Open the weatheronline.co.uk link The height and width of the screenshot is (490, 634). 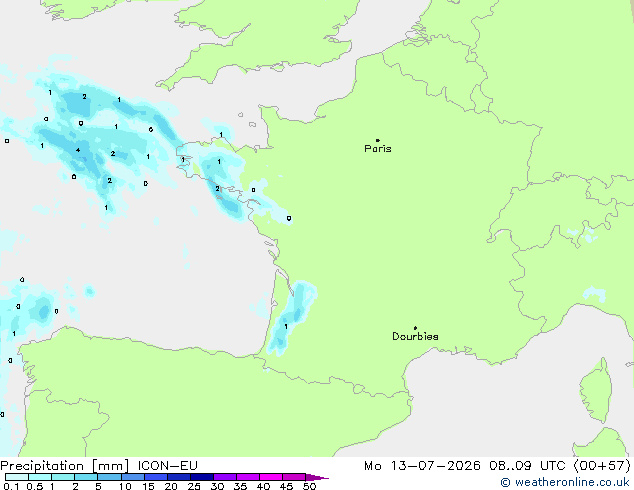coord(565,482)
